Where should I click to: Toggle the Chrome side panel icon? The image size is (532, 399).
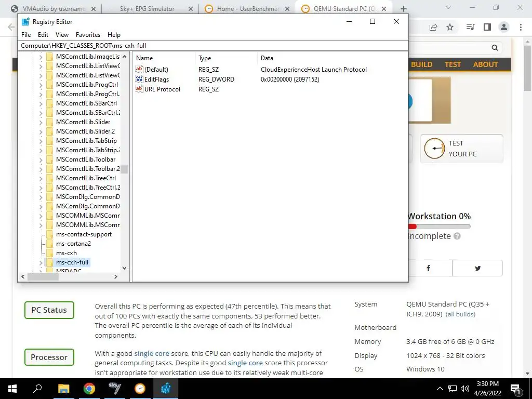point(487,27)
